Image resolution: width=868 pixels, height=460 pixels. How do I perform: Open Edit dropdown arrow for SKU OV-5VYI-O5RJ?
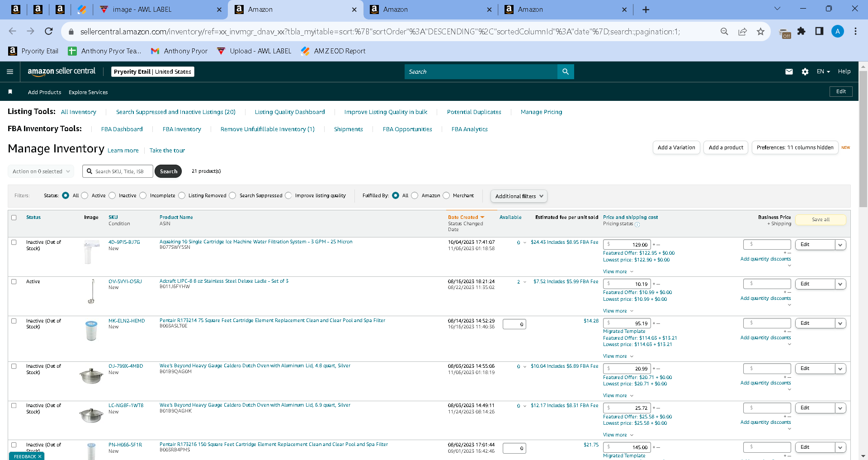[x=840, y=284]
